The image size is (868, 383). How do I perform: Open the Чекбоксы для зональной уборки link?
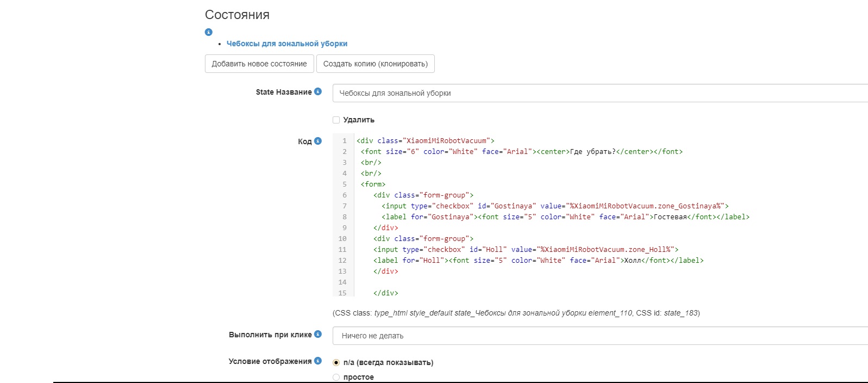tap(286, 44)
